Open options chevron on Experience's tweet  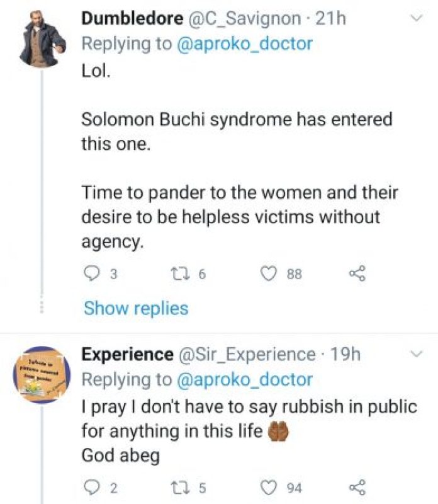coord(417,356)
